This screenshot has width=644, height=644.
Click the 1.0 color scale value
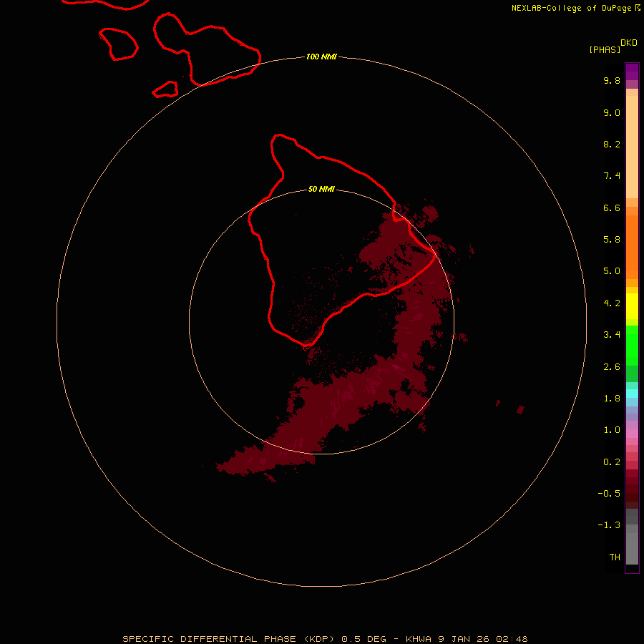pyautogui.click(x=612, y=430)
